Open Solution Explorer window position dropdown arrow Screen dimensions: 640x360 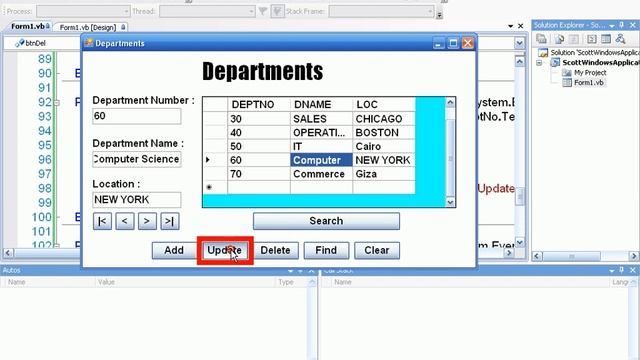tap(612, 26)
